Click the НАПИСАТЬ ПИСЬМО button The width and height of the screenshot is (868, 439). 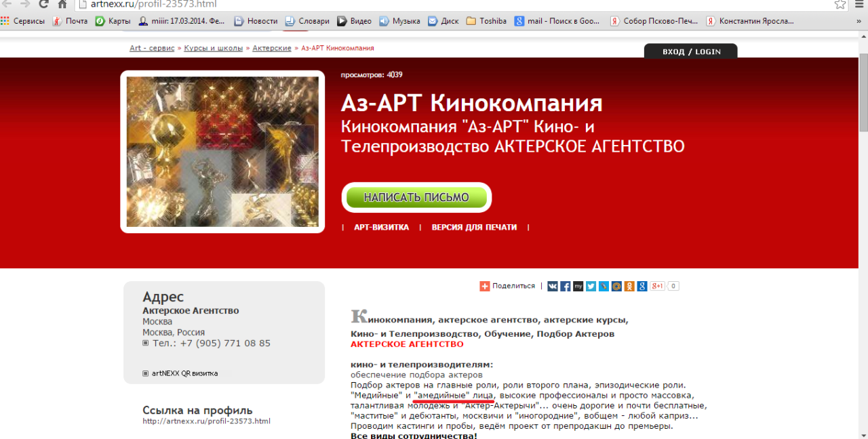pos(416,197)
